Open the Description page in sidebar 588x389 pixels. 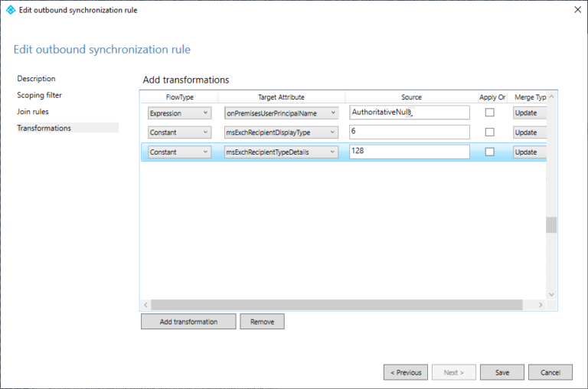(x=37, y=79)
